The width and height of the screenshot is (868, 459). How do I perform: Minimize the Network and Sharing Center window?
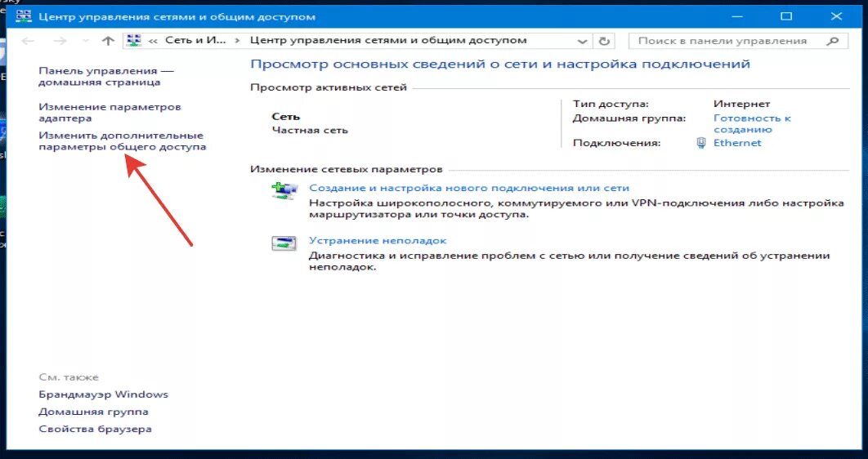[736, 16]
